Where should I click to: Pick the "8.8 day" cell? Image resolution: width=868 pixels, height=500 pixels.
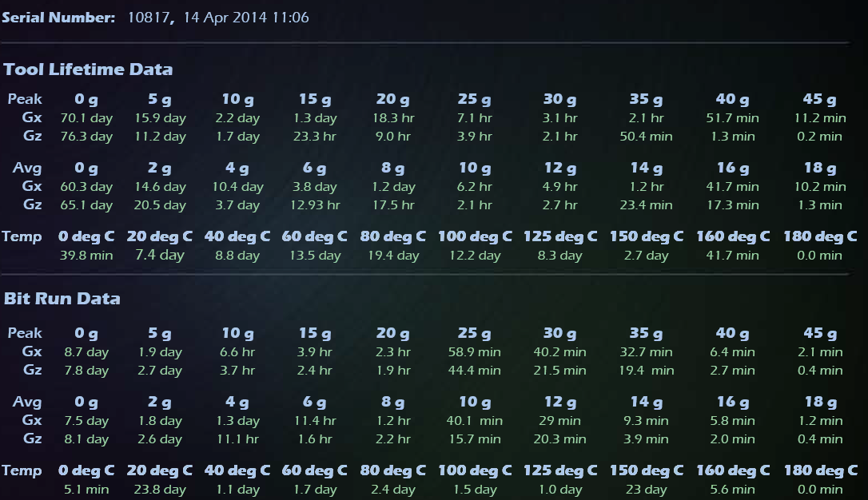pyautogui.click(x=237, y=256)
